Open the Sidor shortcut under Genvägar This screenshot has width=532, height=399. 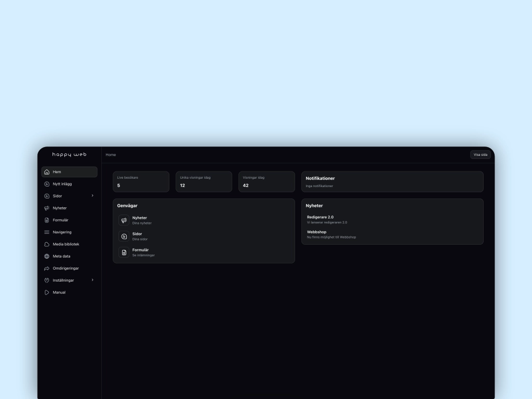point(137,236)
